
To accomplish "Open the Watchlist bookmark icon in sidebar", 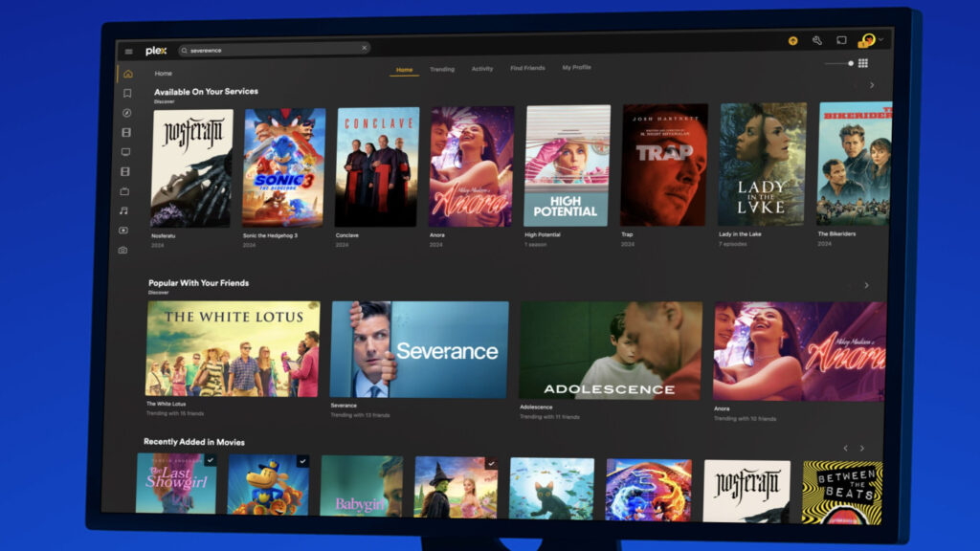I will tap(127, 93).
